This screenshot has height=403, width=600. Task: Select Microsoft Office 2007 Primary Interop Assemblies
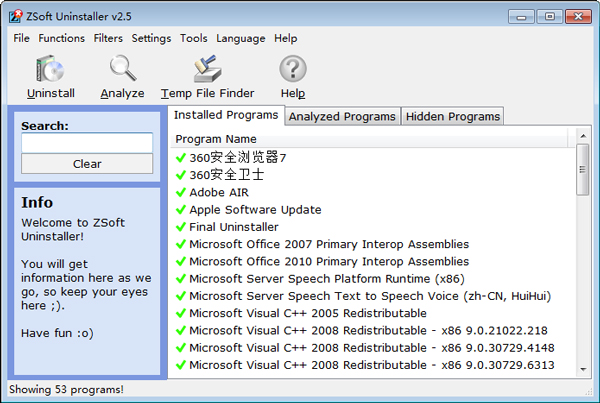329,244
